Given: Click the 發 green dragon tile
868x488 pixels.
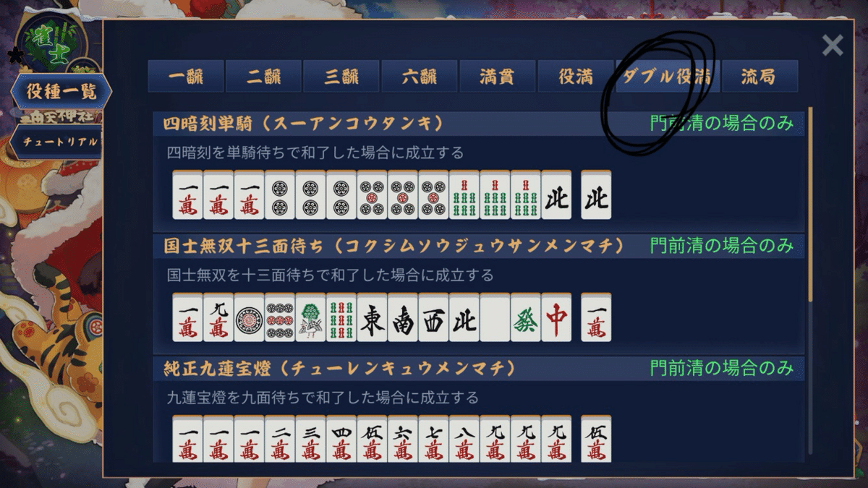Looking at the screenshot, I should click(525, 317).
